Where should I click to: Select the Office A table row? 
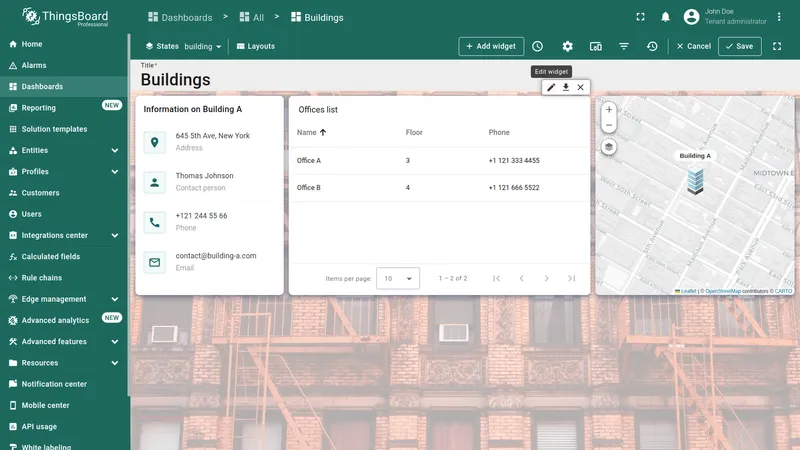[x=439, y=161]
